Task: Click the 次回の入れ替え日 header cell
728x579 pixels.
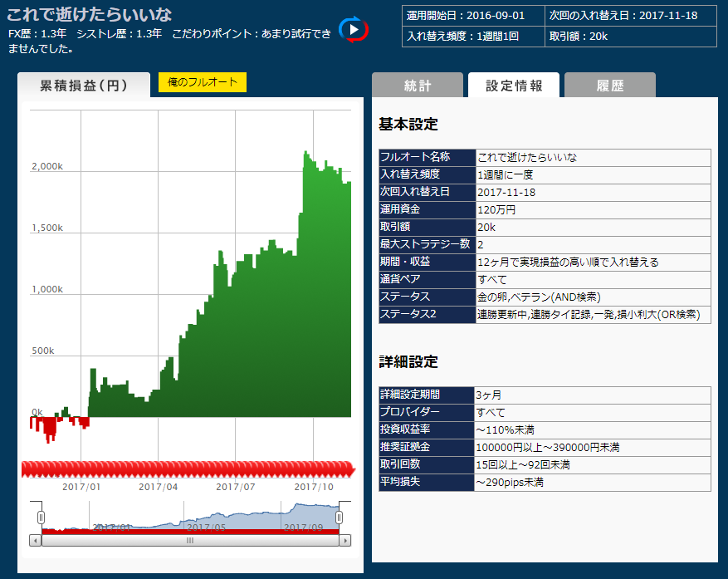Action: (622, 16)
